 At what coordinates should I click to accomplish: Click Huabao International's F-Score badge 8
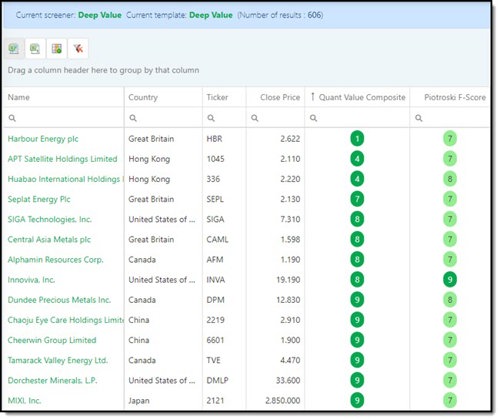[x=450, y=179]
